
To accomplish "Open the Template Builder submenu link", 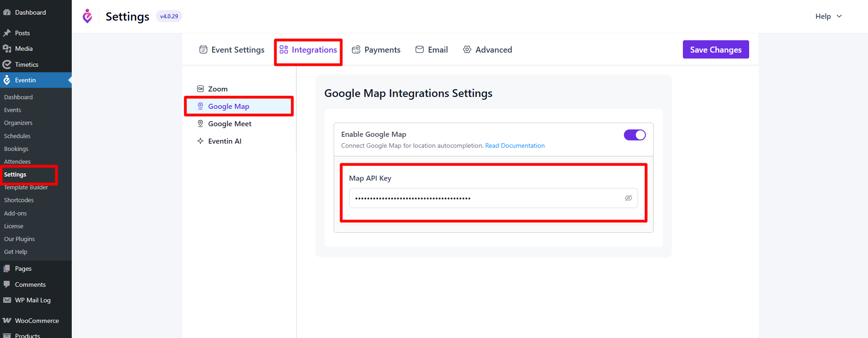I will click(x=26, y=188).
